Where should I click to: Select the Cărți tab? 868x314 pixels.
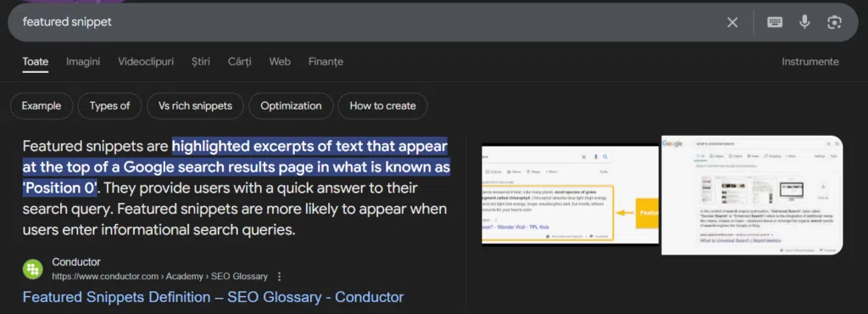point(239,61)
